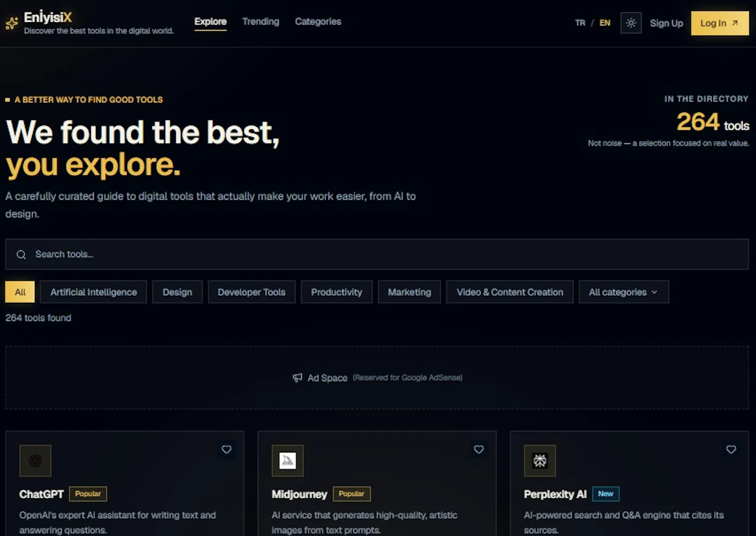This screenshot has width=756, height=536.
Task: Click the EniyisiX brand name
Action: [x=48, y=17]
